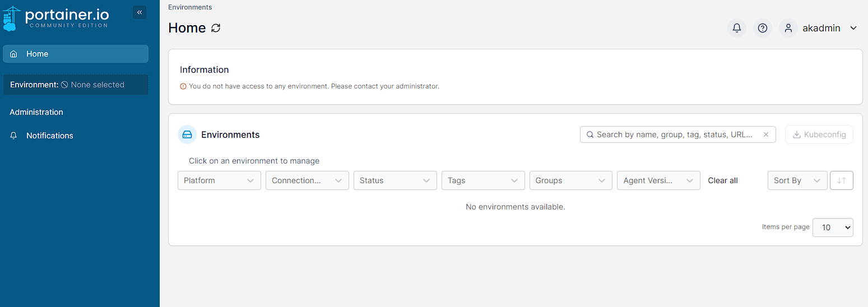Open the Sort By dropdown

(797, 180)
